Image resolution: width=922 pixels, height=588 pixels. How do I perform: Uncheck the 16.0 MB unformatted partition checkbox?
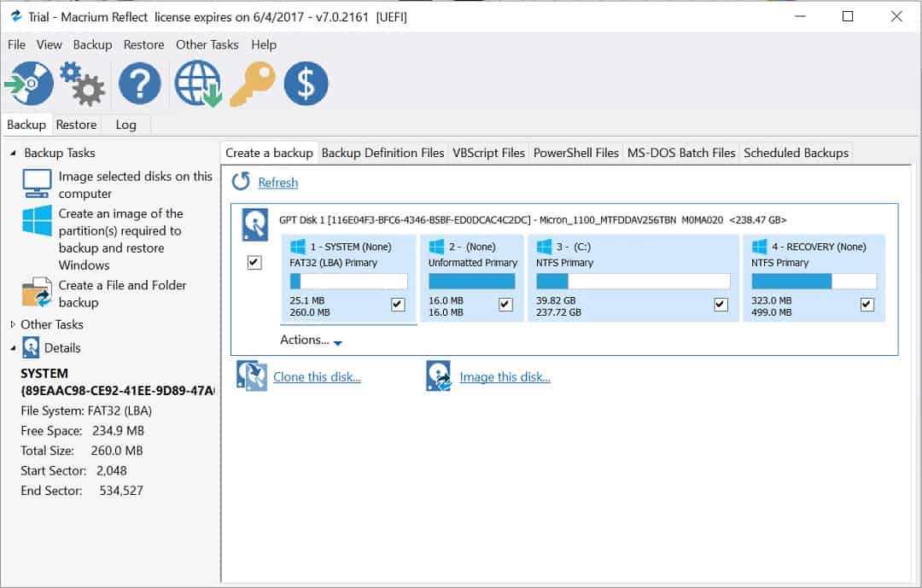click(x=505, y=304)
